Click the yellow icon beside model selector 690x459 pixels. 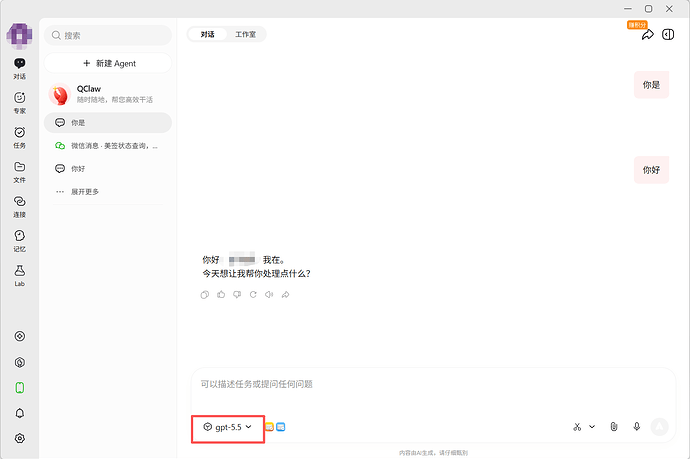(x=269, y=427)
